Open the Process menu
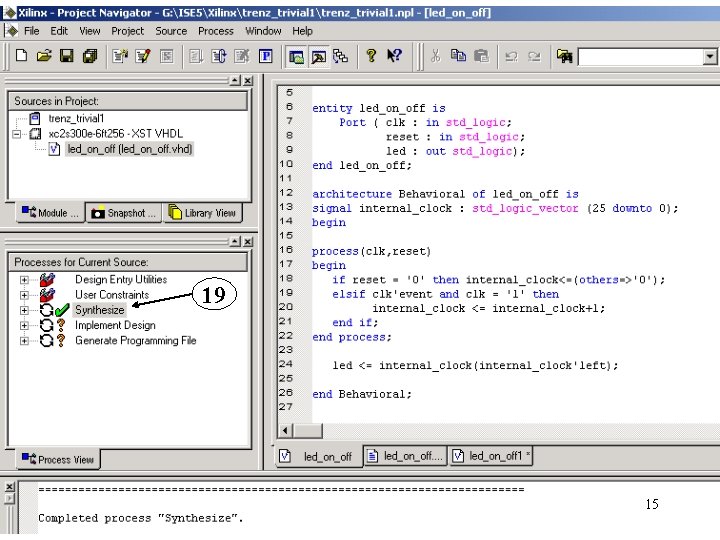This screenshot has width=720, height=540. tap(216, 31)
